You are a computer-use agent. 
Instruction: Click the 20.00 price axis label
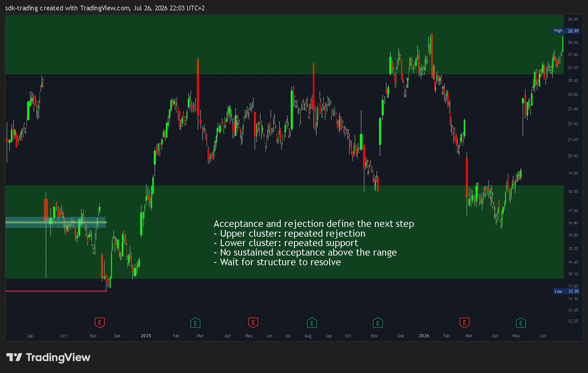[x=573, y=156]
